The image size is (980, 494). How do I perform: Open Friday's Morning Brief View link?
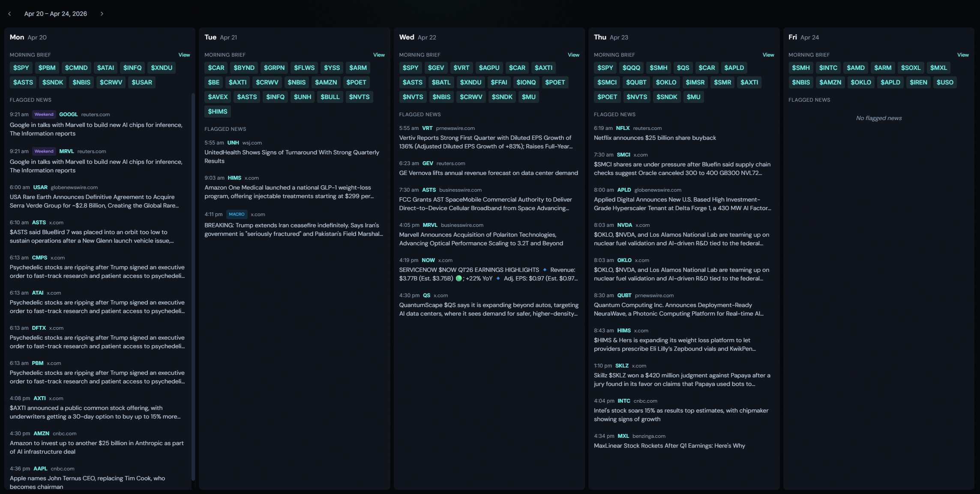[962, 55]
